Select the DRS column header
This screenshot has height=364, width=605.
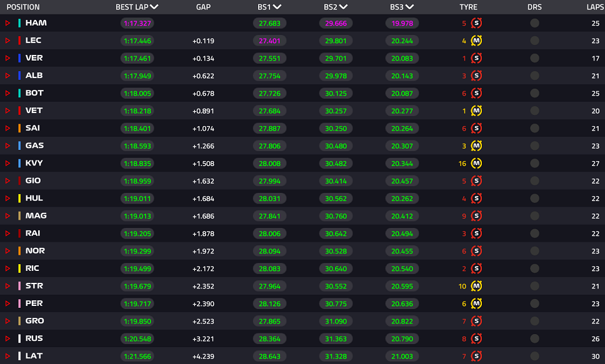coord(534,7)
